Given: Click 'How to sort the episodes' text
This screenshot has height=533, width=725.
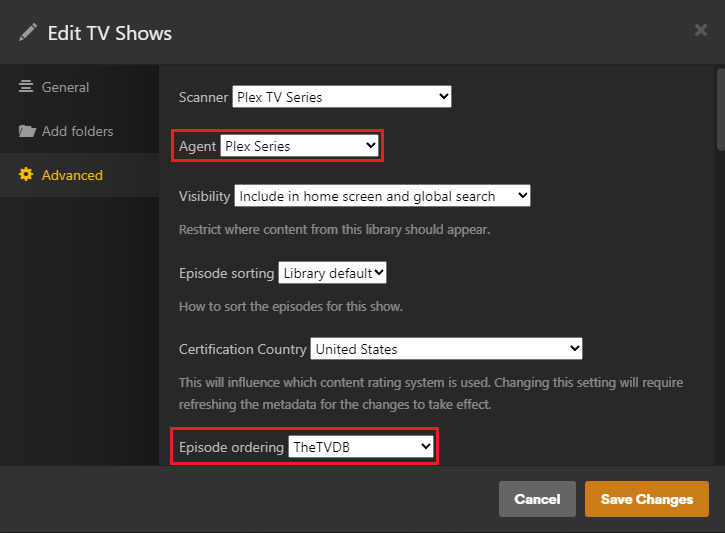Looking at the screenshot, I should coord(291,306).
